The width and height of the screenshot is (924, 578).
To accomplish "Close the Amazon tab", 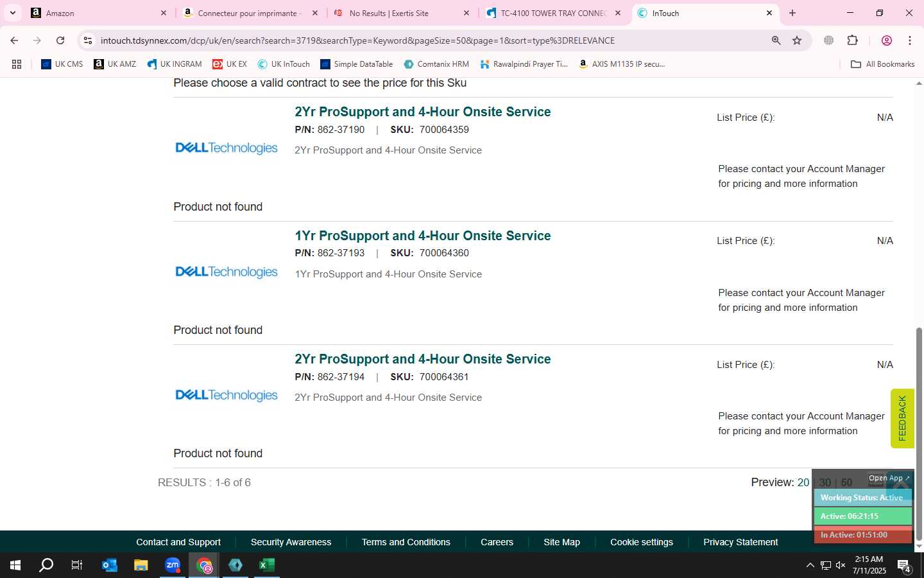I will (163, 13).
